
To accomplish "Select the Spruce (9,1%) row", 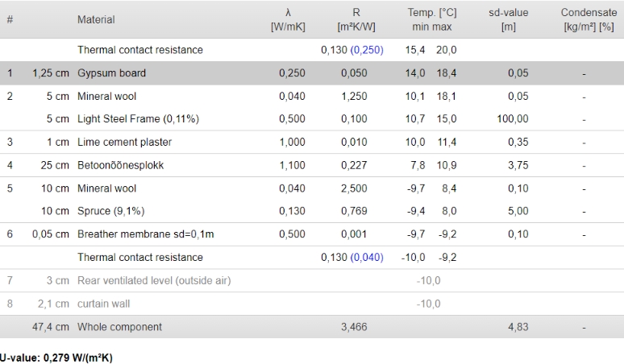I will (312, 211).
